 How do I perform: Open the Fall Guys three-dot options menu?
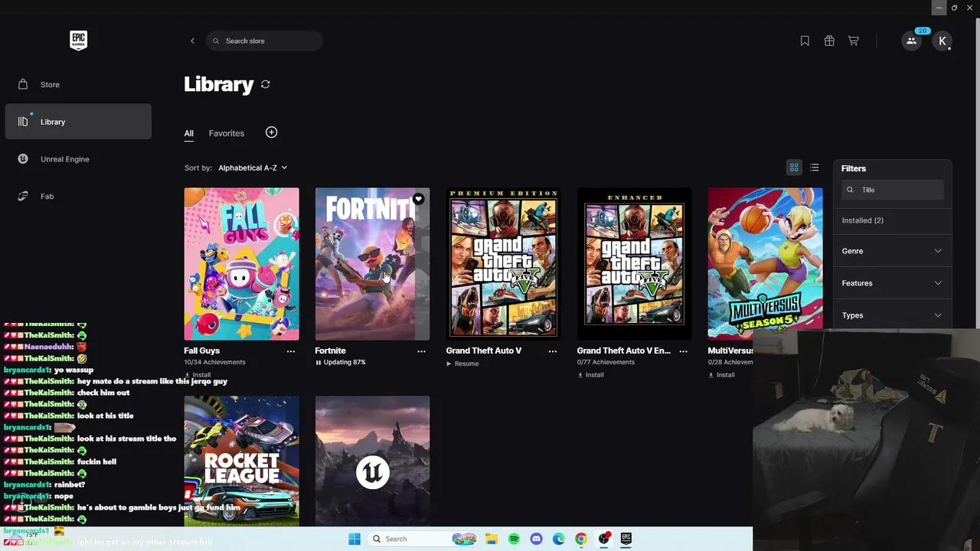pos(291,351)
